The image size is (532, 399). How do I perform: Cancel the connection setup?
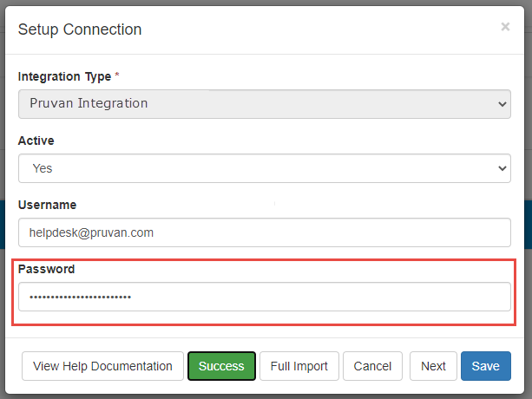click(372, 366)
